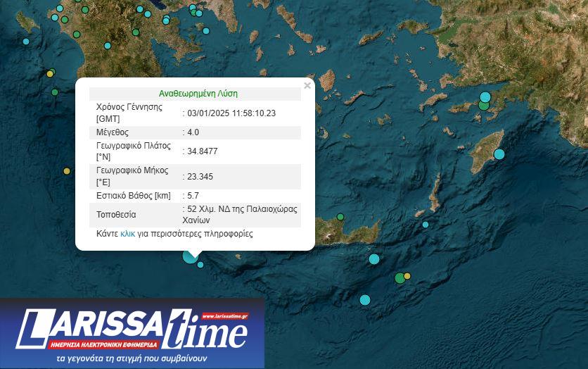Screen dimensions: 588x369
Task: Click the 'Μέγεθος' label
Action: point(113,132)
